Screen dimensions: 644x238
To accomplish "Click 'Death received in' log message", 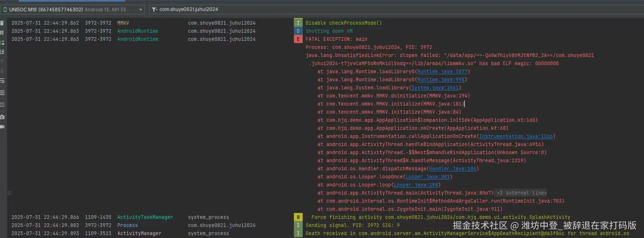I will click(467, 233).
